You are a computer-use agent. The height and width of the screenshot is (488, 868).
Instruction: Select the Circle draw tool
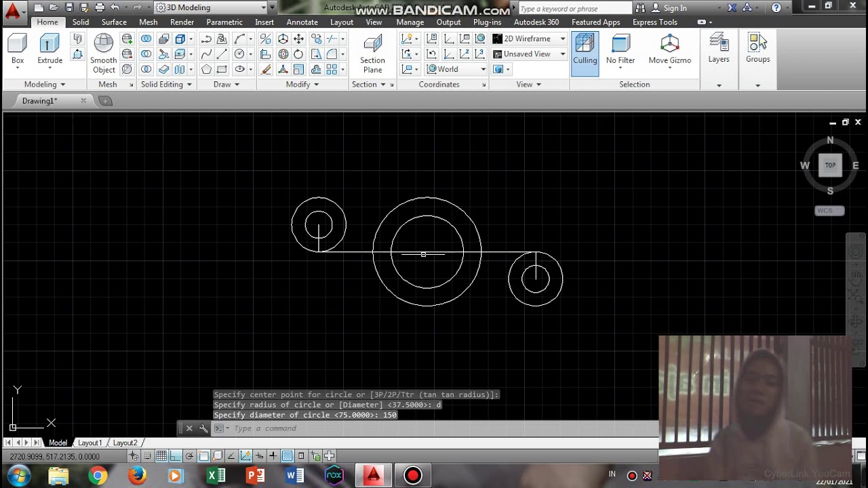239,54
